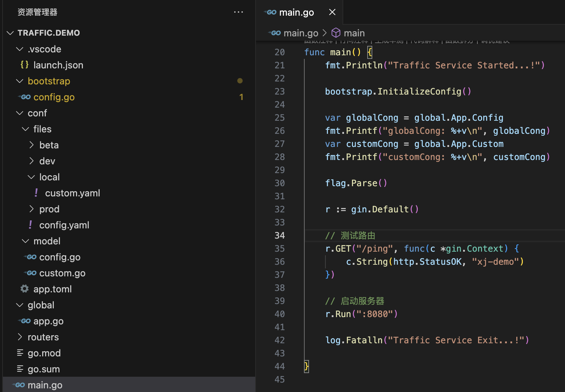Open app.go file

tap(48, 321)
